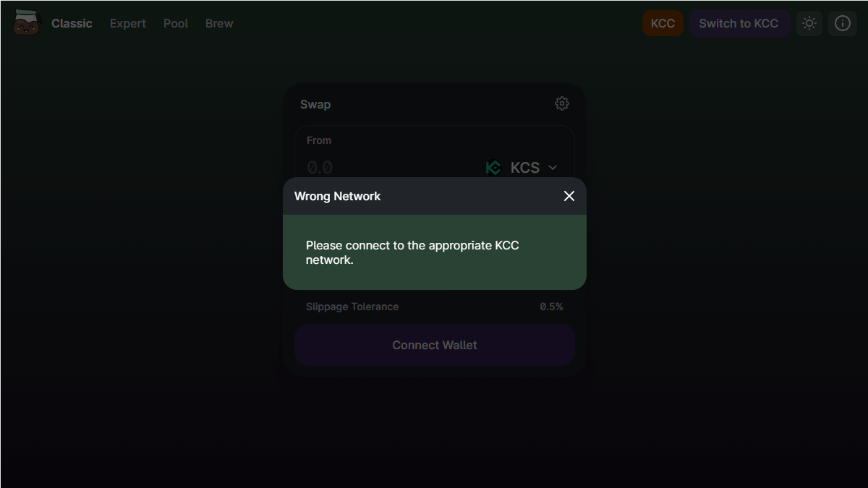868x488 pixels.
Task: Open the Brew tab
Action: pyautogui.click(x=219, y=23)
